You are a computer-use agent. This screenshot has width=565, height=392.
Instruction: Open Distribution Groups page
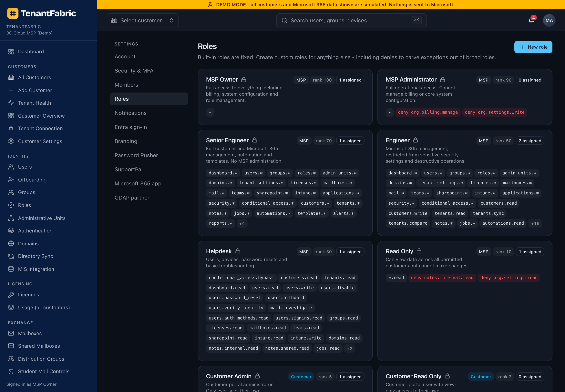(41, 359)
